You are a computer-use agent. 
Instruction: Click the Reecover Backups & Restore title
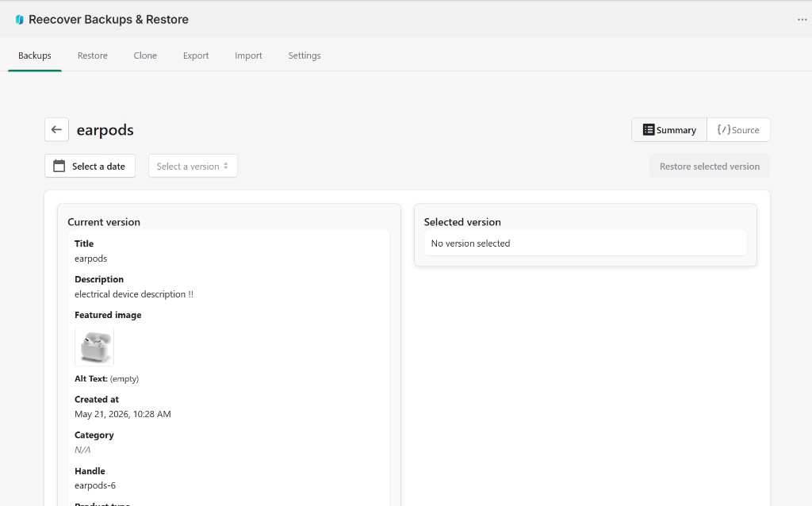108,20
